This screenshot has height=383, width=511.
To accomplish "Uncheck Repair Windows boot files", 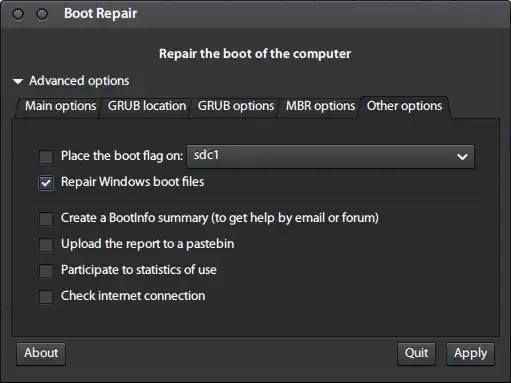I will 46,183.
